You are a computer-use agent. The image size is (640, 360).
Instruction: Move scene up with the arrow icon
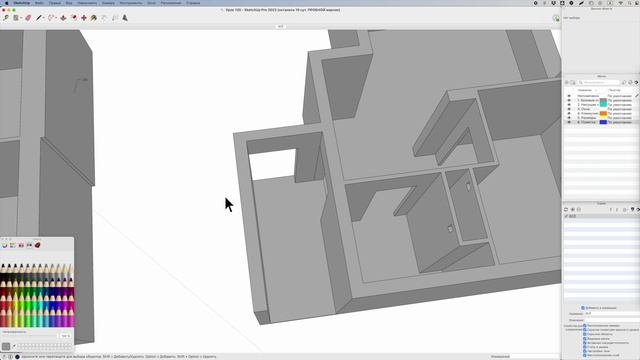[x=611, y=209]
